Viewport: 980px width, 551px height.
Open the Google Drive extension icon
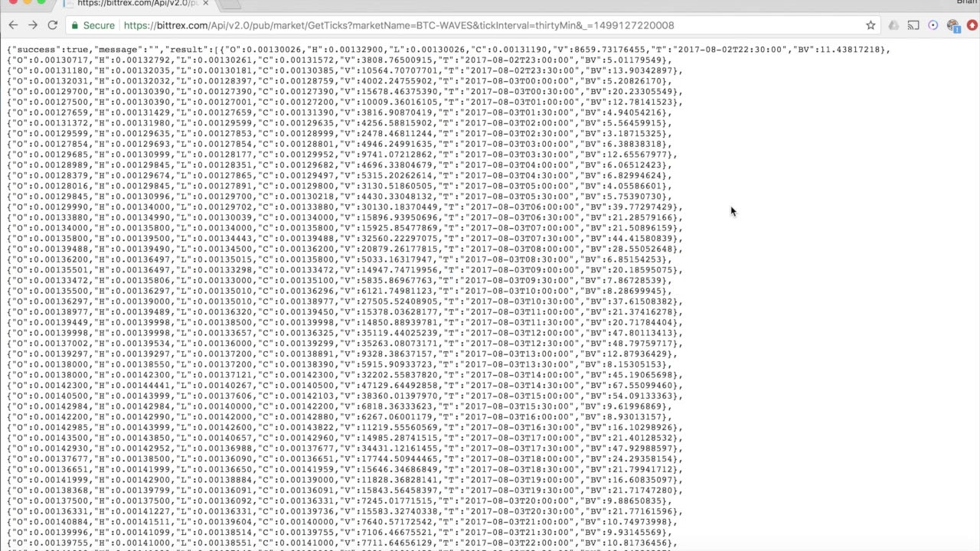[x=893, y=25]
